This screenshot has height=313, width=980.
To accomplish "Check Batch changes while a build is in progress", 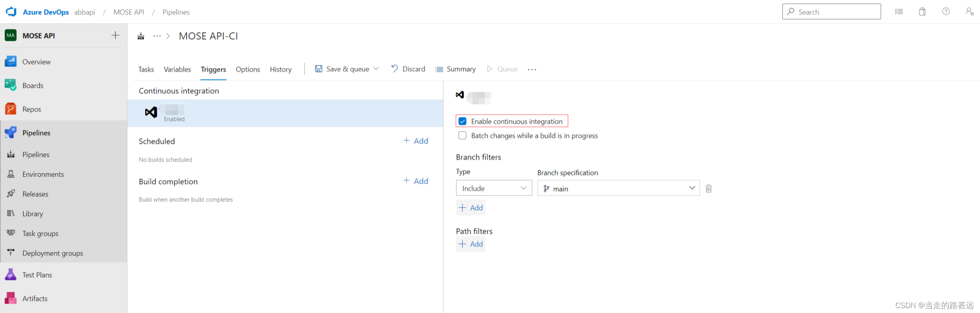I will pos(462,135).
